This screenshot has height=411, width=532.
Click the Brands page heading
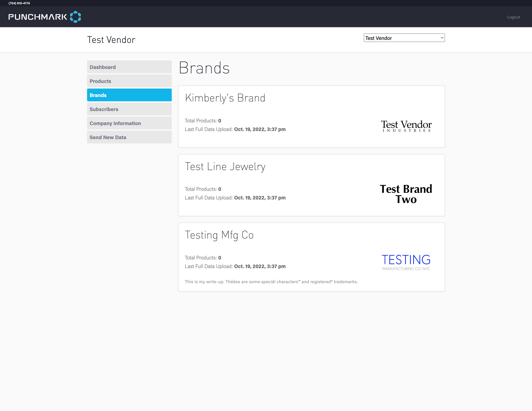[204, 68]
